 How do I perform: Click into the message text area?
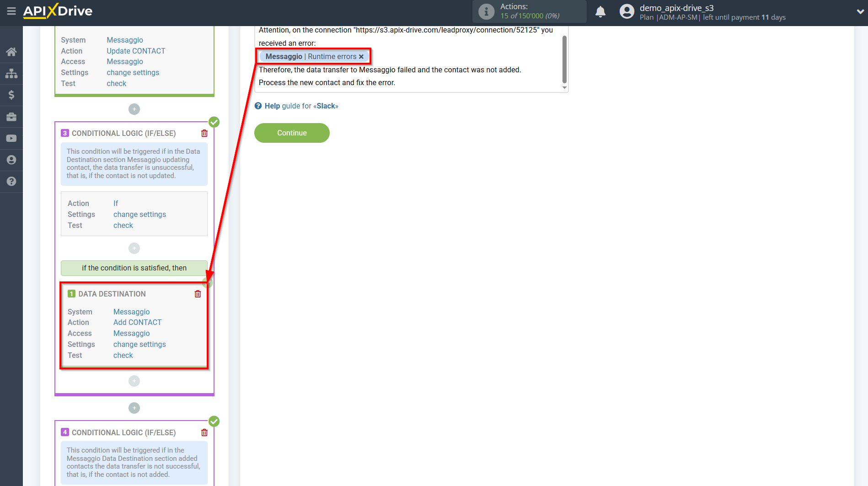coord(408,59)
